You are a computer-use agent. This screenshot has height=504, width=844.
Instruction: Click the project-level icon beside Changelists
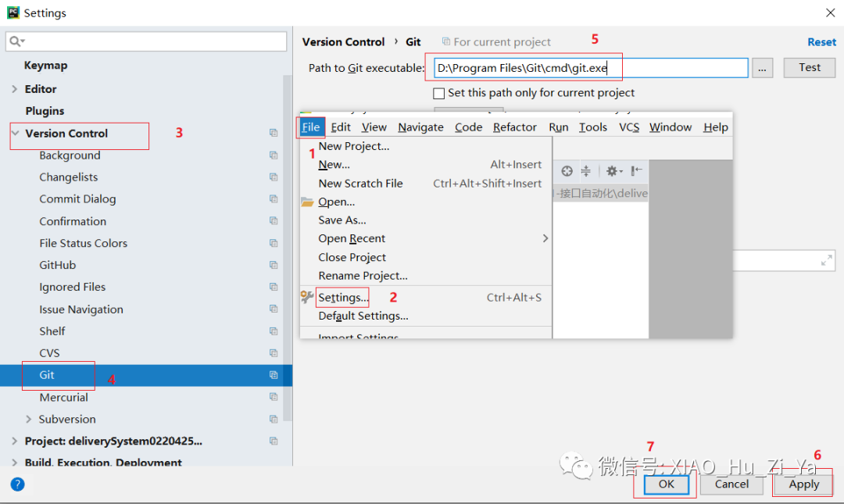[x=274, y=177]
